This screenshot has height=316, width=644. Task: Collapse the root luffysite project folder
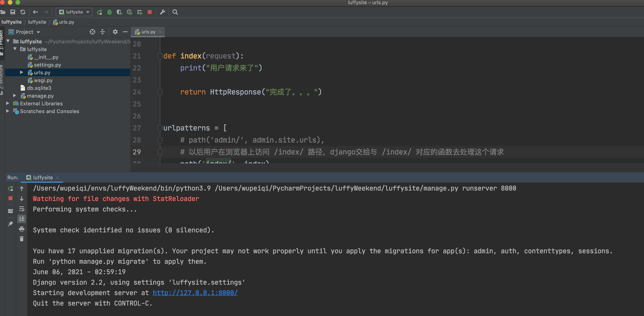pyautogui.click(x=8, y=41)
